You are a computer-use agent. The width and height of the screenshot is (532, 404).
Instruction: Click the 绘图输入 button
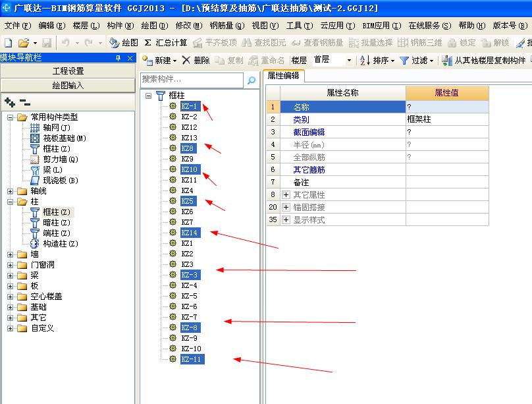point(68,86)
